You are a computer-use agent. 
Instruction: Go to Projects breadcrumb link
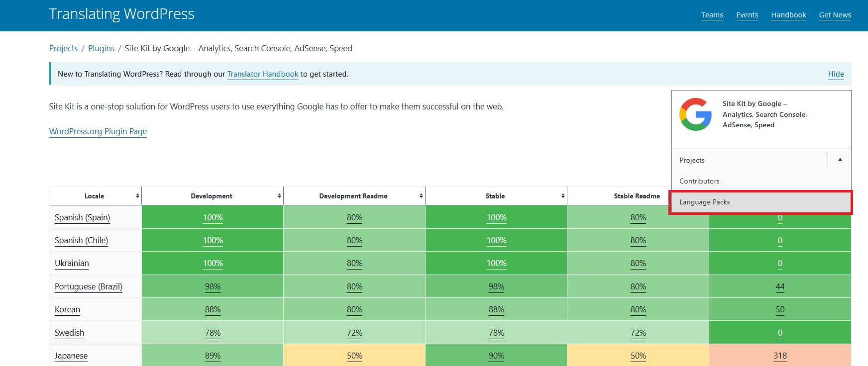63,48
